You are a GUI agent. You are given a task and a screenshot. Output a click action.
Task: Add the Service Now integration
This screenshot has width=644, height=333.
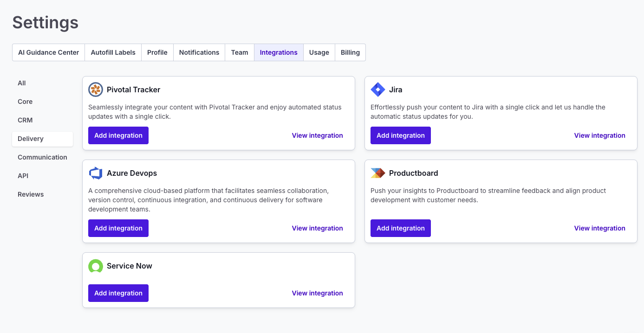pyautogui.click(x=118, y=293)
